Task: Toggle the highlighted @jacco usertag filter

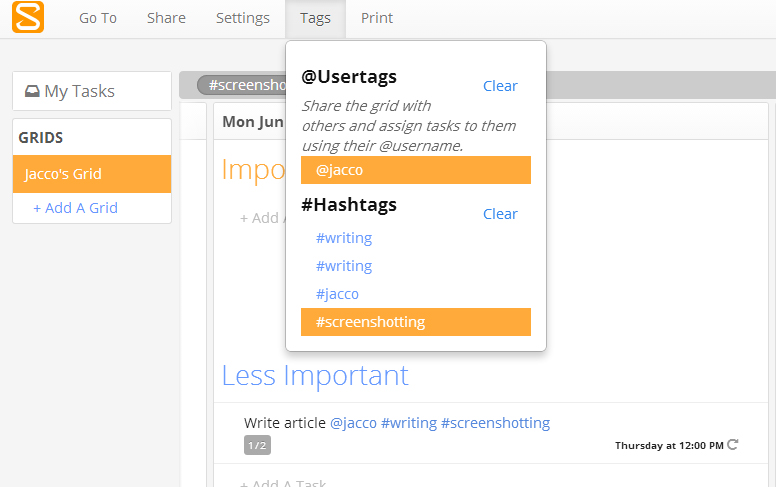Action: 415,170
